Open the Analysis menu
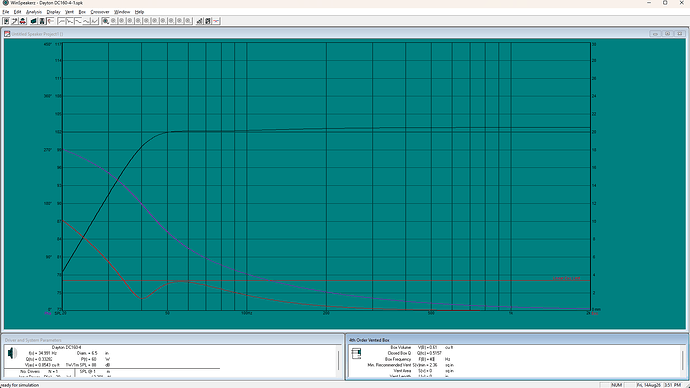Screen dimensions: 690x388 pyautogui.click(x=34, y=12)
